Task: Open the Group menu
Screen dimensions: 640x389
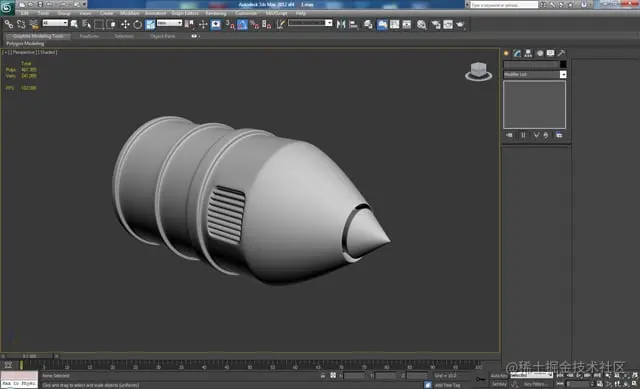Action: click(64, 13)
